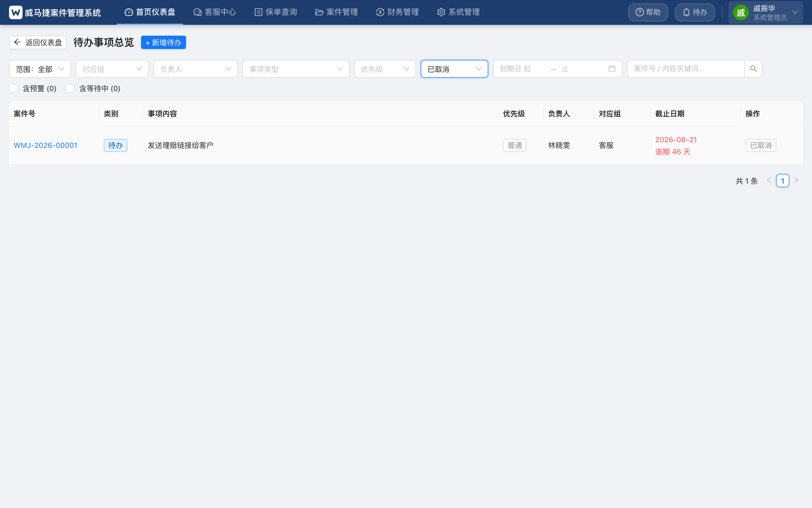The height and width of the screenshot is (508, 812).
Task: Enable the 含预警 checkbox
Action: tap(14, 88)
